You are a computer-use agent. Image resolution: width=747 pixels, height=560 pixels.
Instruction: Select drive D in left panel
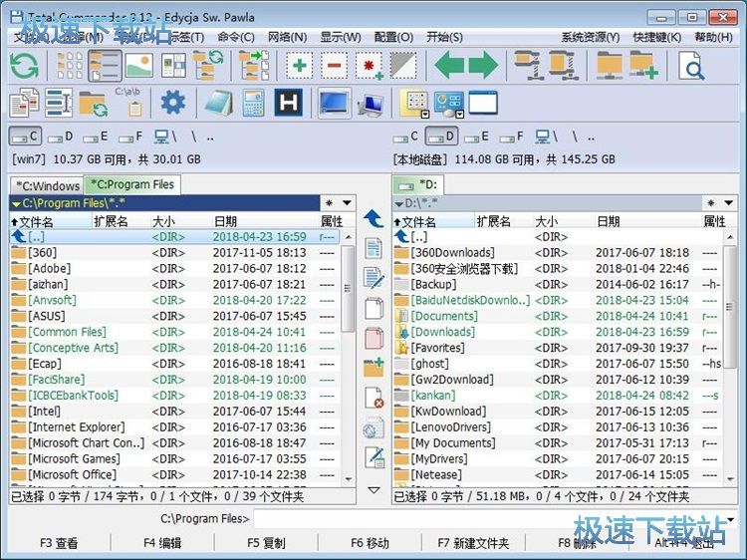[61, 138]
